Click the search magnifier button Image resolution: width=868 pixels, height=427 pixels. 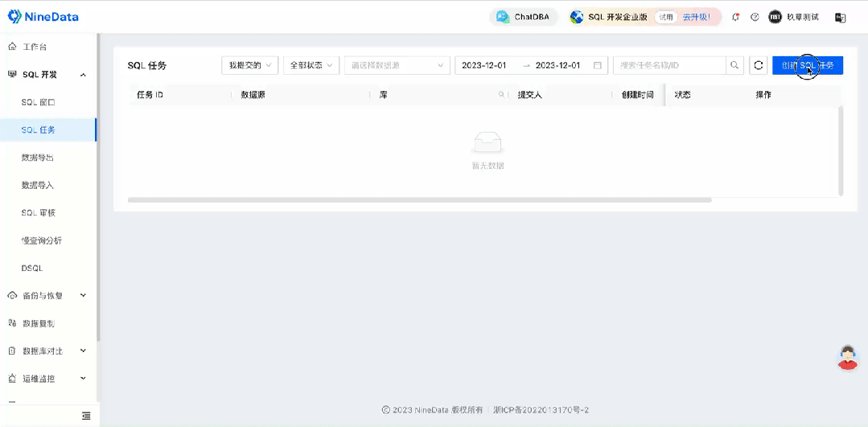pos(734,65)
